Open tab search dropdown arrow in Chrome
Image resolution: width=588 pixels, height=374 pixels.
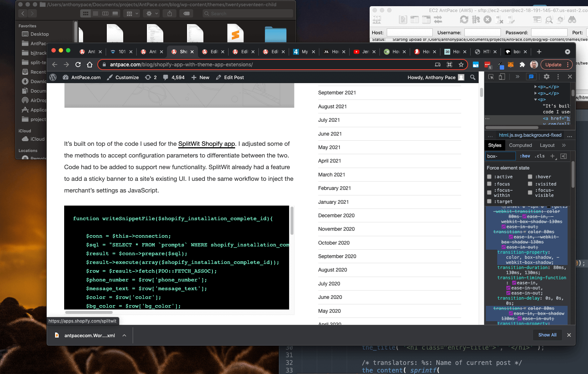[567, 52]
